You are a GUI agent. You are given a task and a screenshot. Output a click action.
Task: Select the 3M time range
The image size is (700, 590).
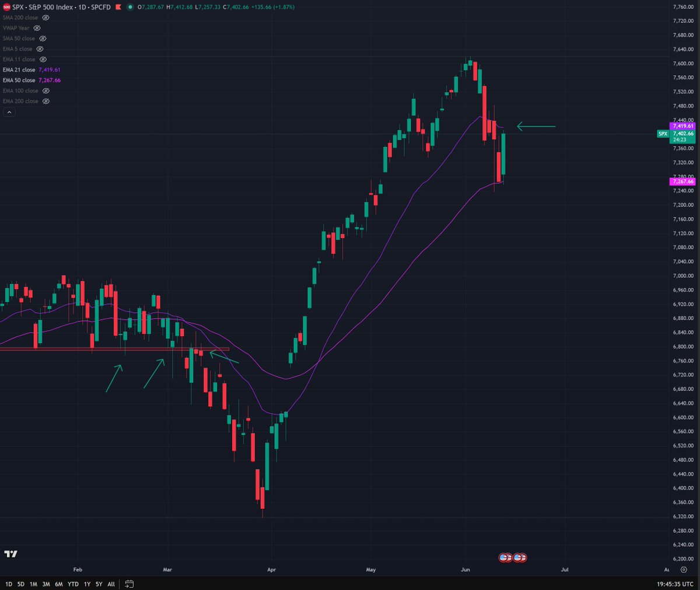46,584
